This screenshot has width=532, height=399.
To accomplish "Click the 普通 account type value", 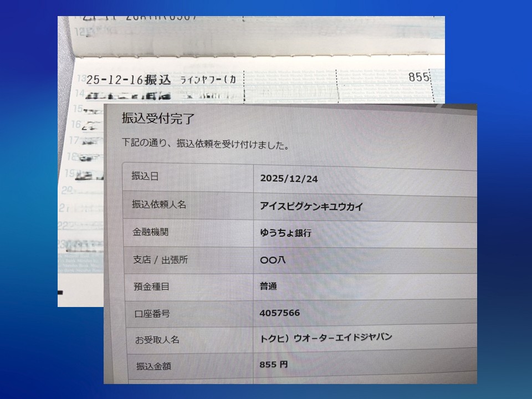I will coord(268,287).
